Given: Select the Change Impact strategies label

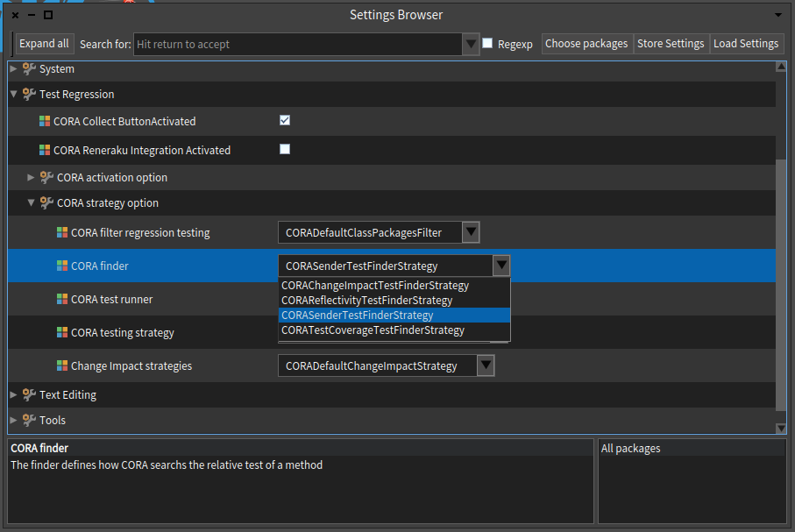Looking at the screenshot, I should (131, 365).
